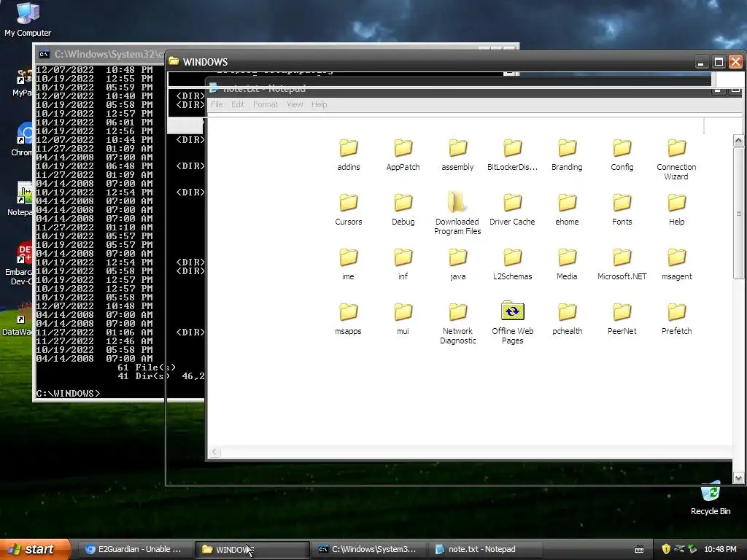This screenshot has width=747, height=560.
Task: Open the ehome folder
Action: point(567,209)
